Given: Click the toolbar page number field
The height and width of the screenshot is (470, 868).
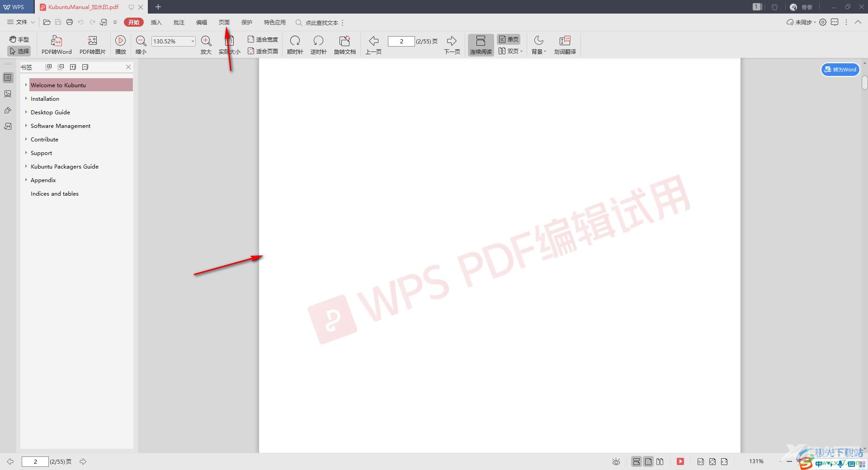Looking at the screenshot, I should click(401, 41).
